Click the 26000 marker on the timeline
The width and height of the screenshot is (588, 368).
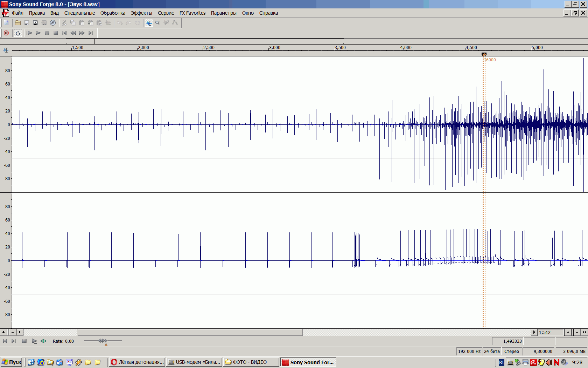[x=484, y=54]
